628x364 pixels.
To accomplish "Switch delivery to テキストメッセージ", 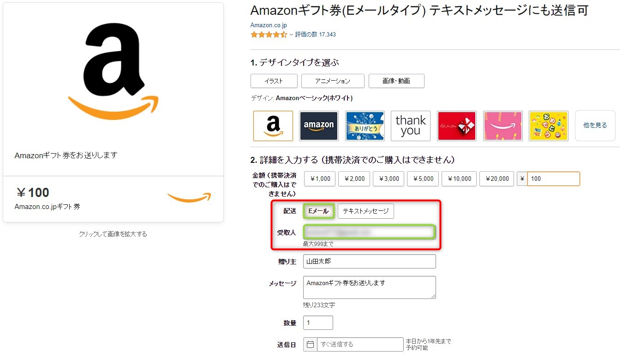I will coord(365,211).
